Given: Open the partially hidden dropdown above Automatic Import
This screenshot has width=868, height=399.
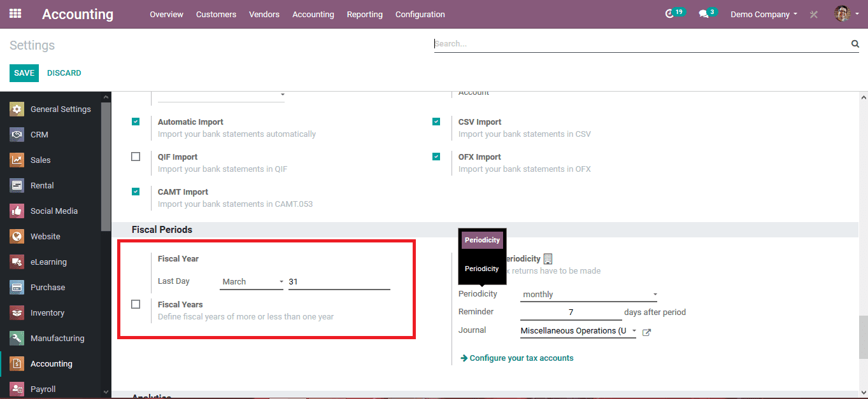Looking at the screenshot, I should [221, 95].
